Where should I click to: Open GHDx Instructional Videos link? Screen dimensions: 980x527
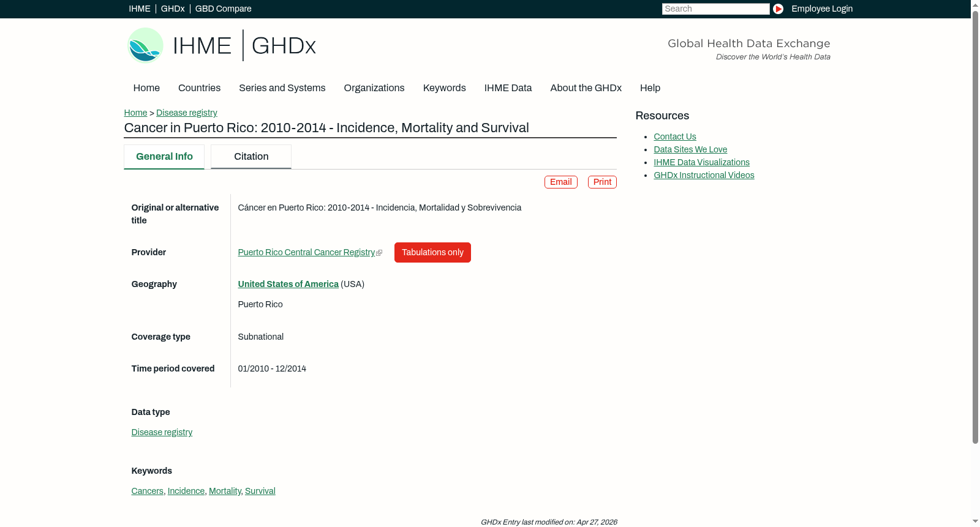point(704,175)
